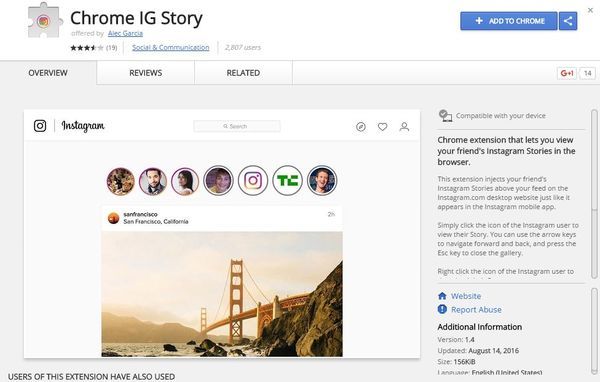Open the TechCrunch story circle
Image resolution: width=600 pixels, height=382 pixels.
(x=287, y=180)
